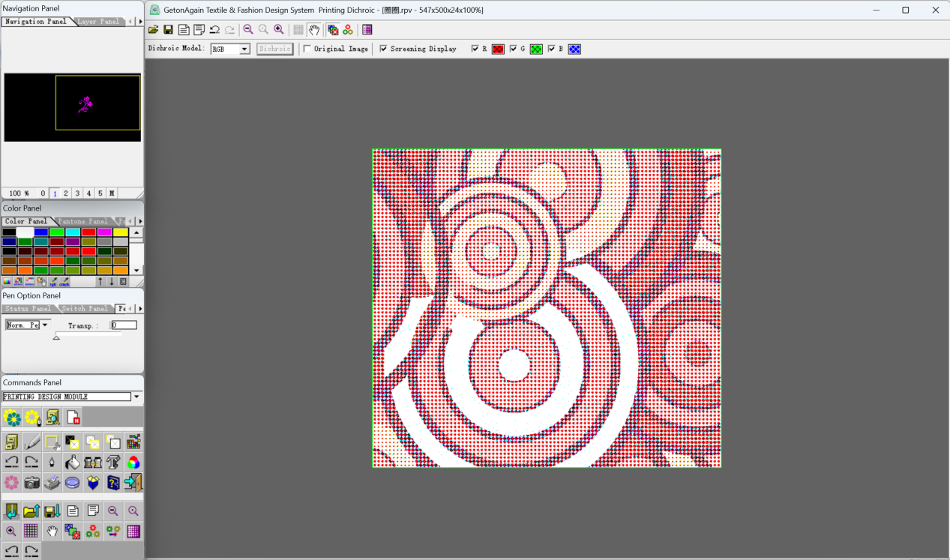Open the Norm. Pen type dropdown
This screenshot has width=950, height=560.
[45, 325]
